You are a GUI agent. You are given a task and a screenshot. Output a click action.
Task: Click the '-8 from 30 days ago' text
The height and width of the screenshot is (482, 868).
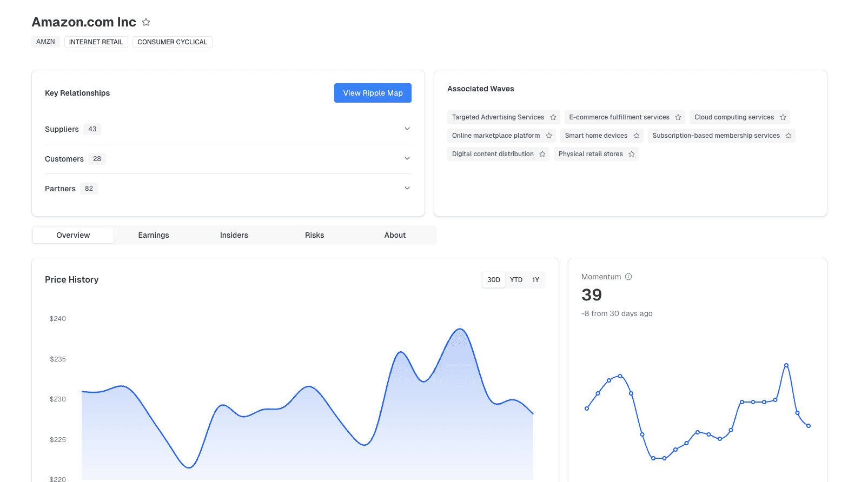click(617, 313)
